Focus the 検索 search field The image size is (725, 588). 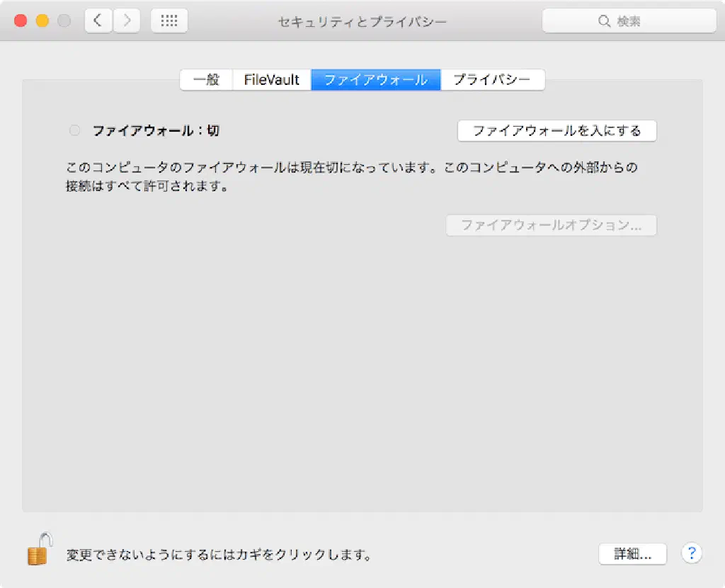[x=629, y=21]
